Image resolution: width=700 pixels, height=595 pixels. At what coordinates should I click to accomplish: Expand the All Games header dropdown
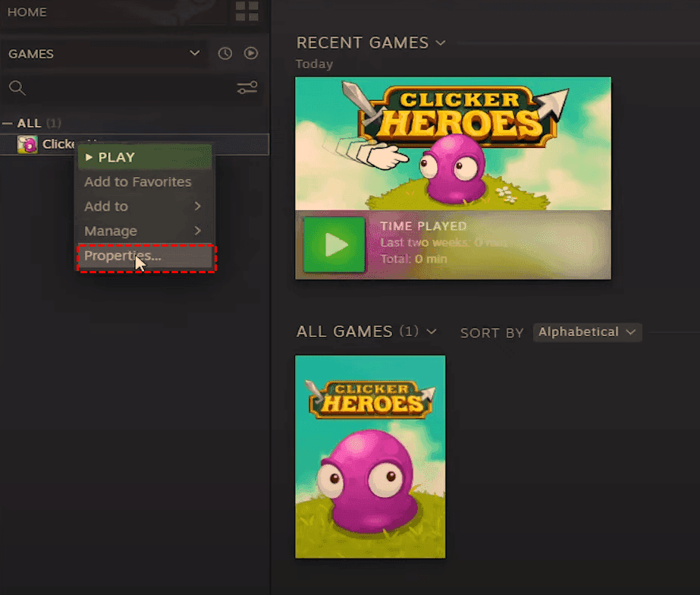point(432,332)
